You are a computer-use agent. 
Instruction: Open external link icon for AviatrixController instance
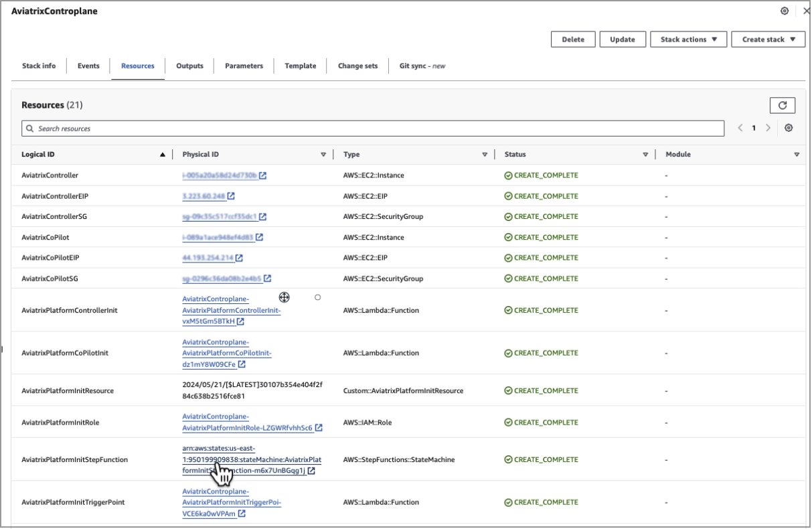[x=263, y=175]
